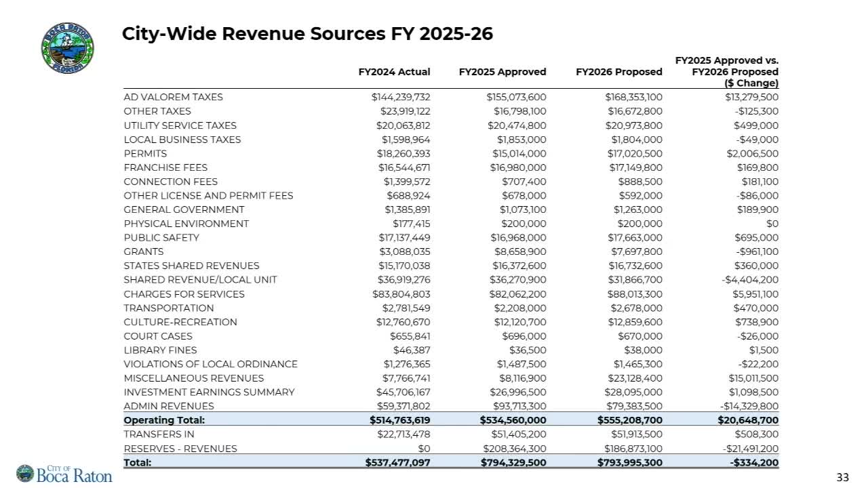Select the LIBRARY FINES row label

pyautogui.click(x=160, y=350)
